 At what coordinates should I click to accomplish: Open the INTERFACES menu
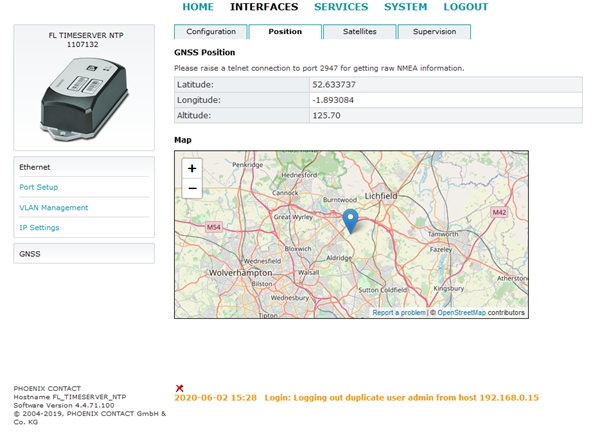pyautogui.click(x=264, y=7)
